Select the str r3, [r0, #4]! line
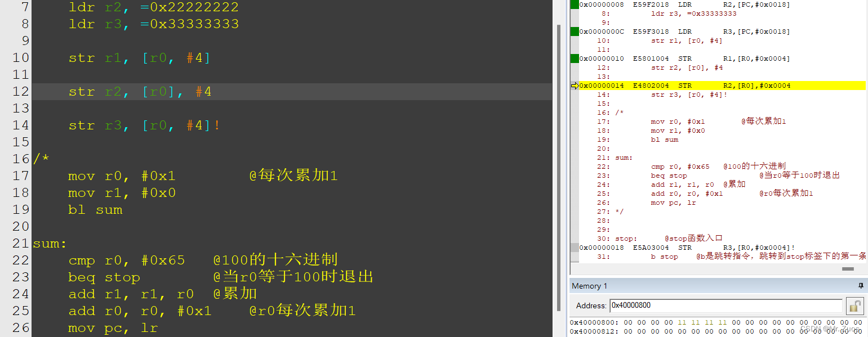This screenshot has height=337, width=868. [x=144, y=125]
